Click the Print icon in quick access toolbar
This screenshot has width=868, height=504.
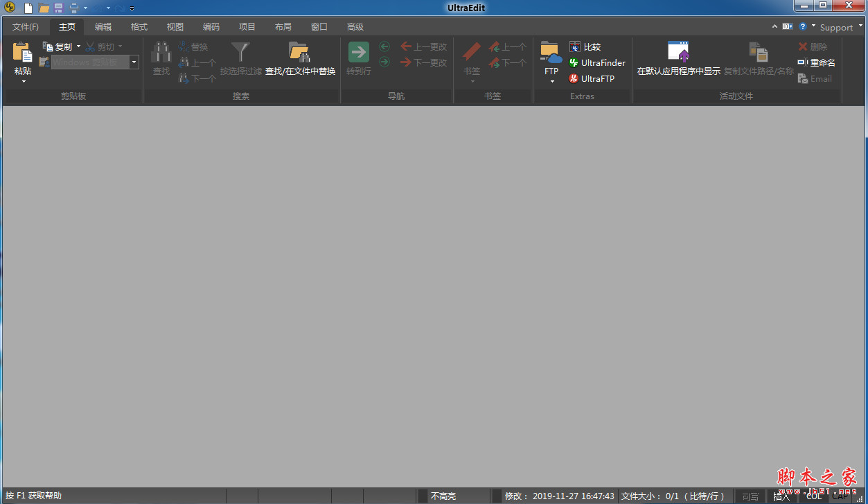tap(73, 8)
